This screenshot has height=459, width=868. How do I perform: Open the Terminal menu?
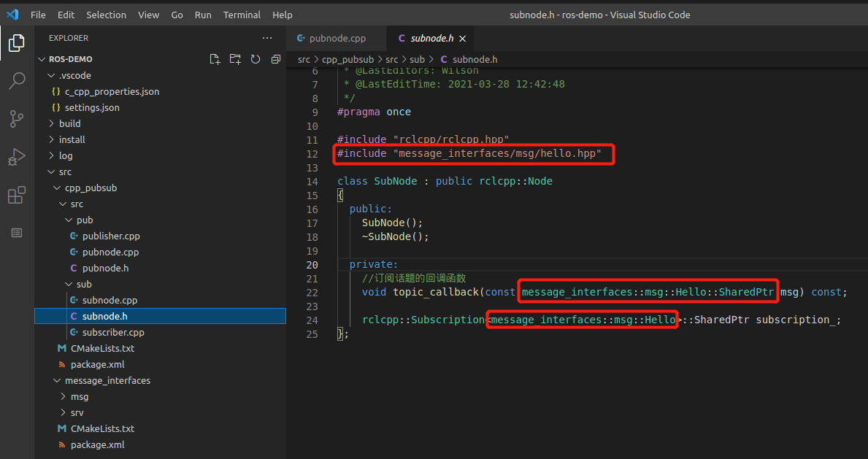tap(242, 15)
